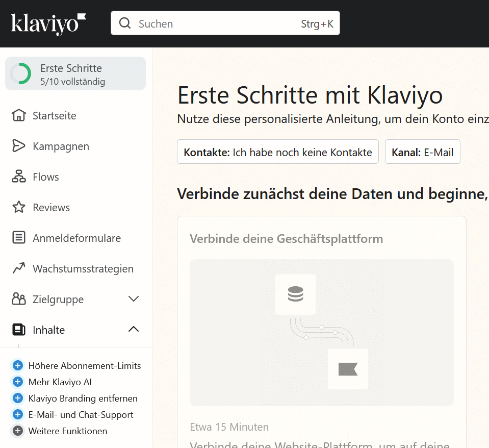Viewport: 489px width, 448px height.
Task: Click the Kampagnen paper plane icon
Action: [19, 146]
